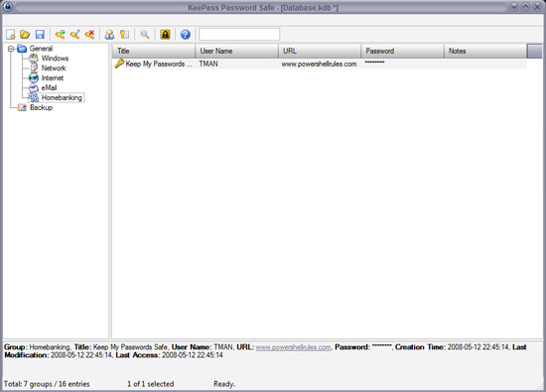Maximize the window with the up-arrow button
The height and width of the screenshot is (392, 546).
(525, 7)
